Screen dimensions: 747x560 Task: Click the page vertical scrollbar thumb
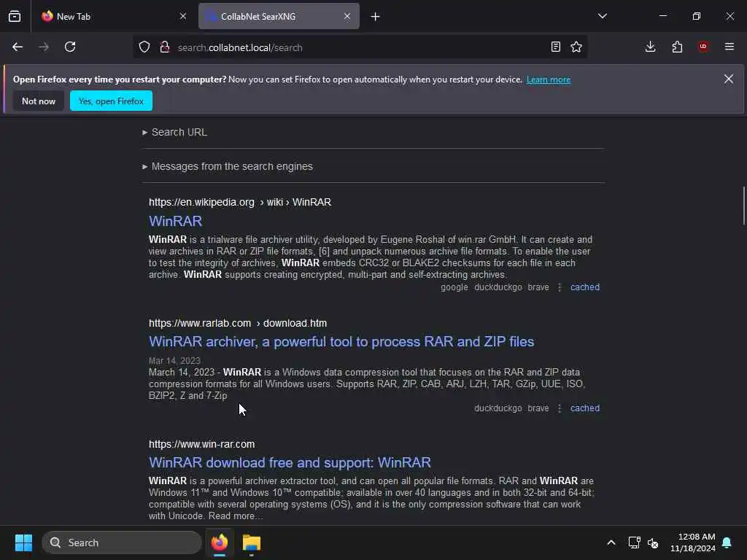[x=743, y=206]
